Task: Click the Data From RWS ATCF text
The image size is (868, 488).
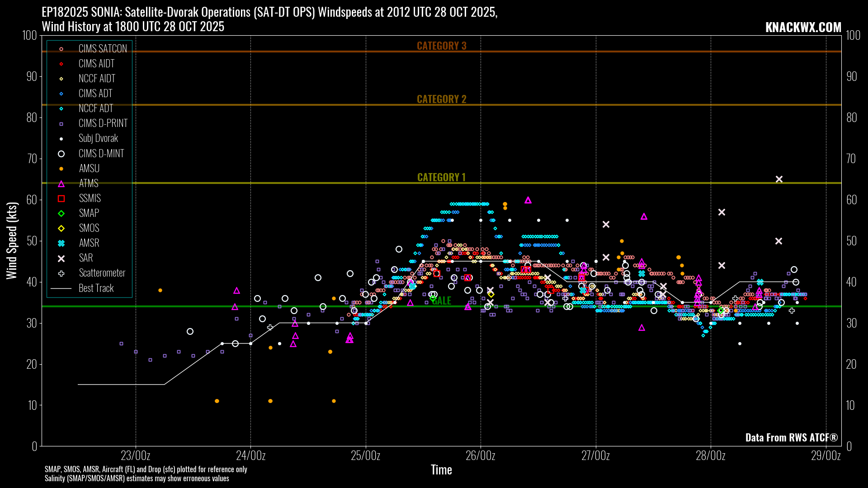Action: 791,437
